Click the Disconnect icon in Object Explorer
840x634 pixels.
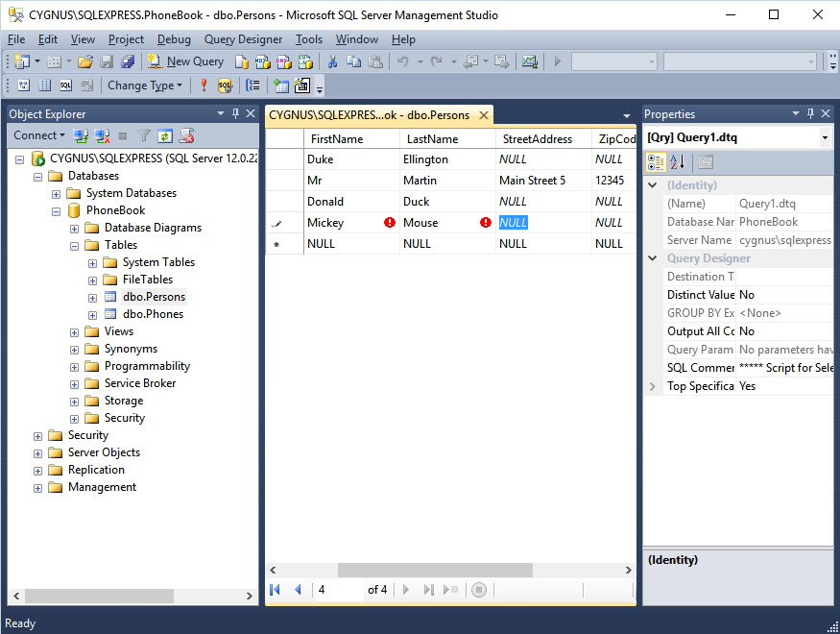click(102, 135)
